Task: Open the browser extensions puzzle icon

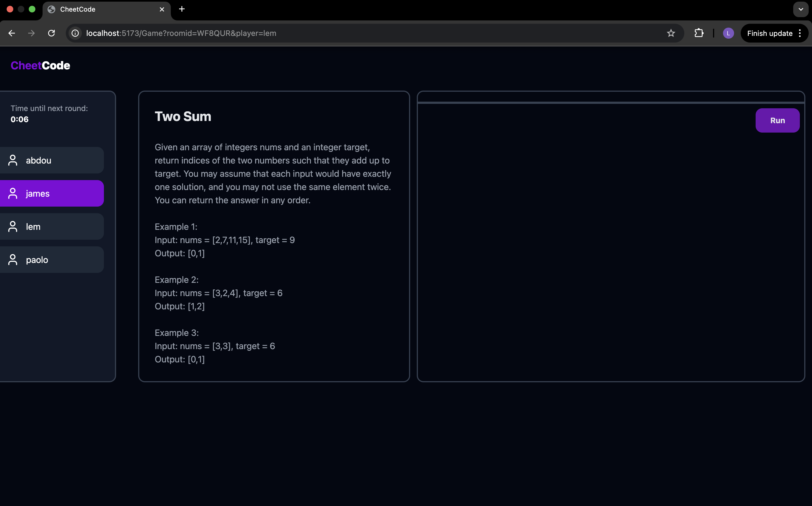Action: point(699,33)
